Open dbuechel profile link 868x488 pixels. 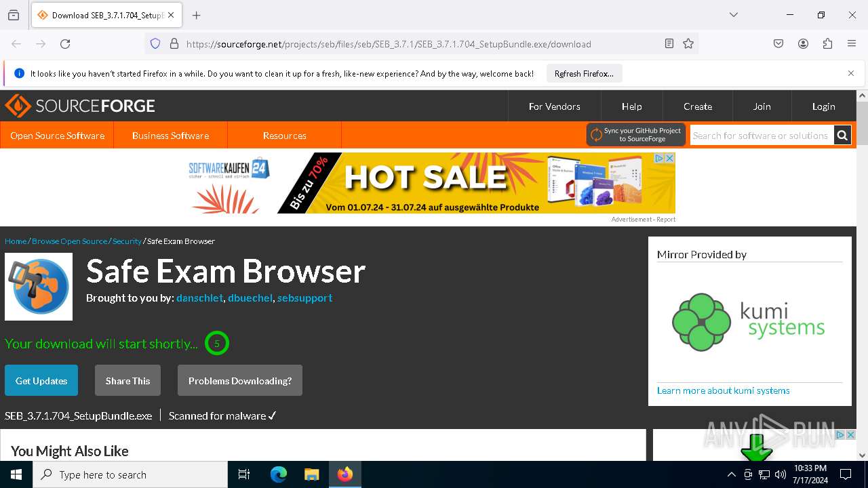pyautogui.click(x=250, y=298)
